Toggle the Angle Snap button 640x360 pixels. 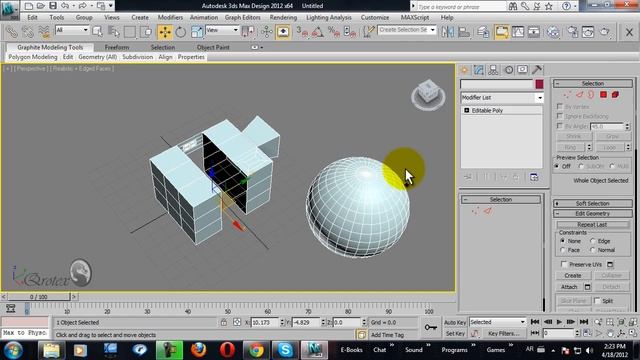coord(318,32)
